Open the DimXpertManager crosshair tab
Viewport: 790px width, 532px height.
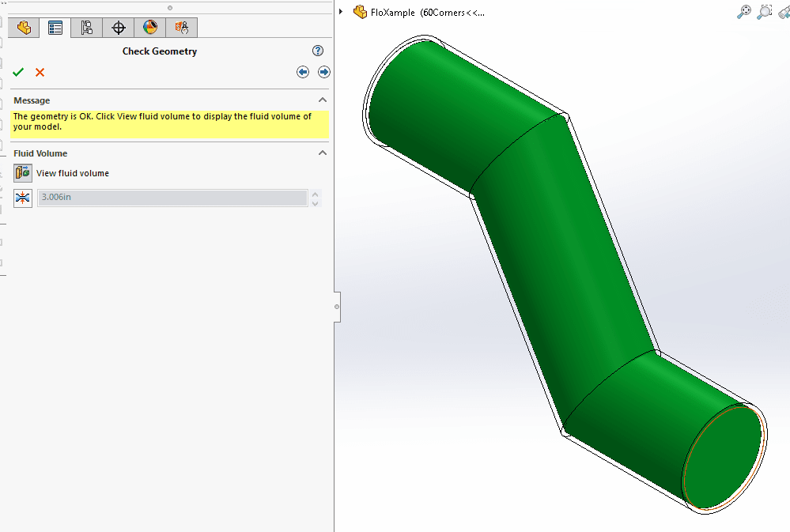(119, 28)
